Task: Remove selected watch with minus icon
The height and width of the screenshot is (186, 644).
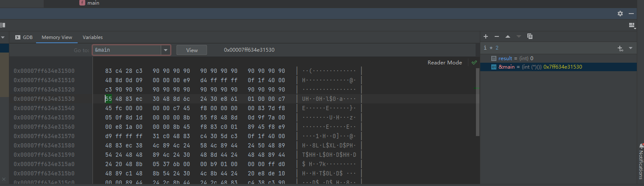Action: [497, 36]
